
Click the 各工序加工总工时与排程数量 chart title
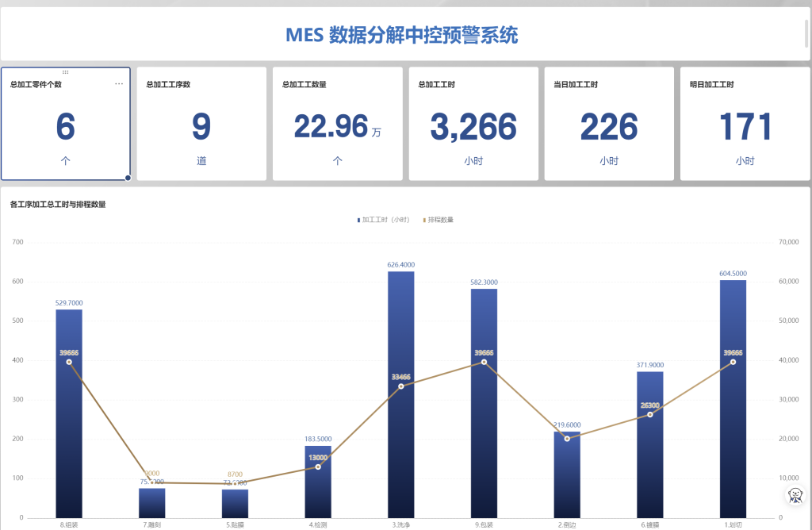tap(58, 204)
